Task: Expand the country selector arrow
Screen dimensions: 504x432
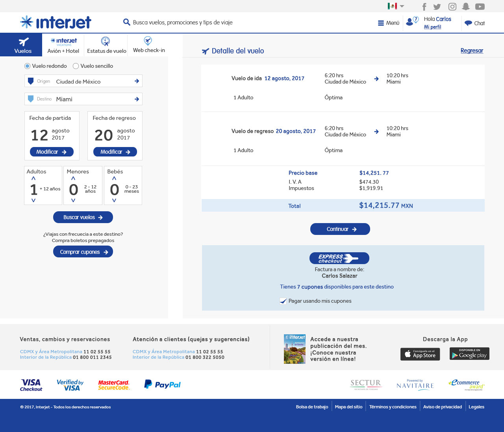Action: [402, 6]
